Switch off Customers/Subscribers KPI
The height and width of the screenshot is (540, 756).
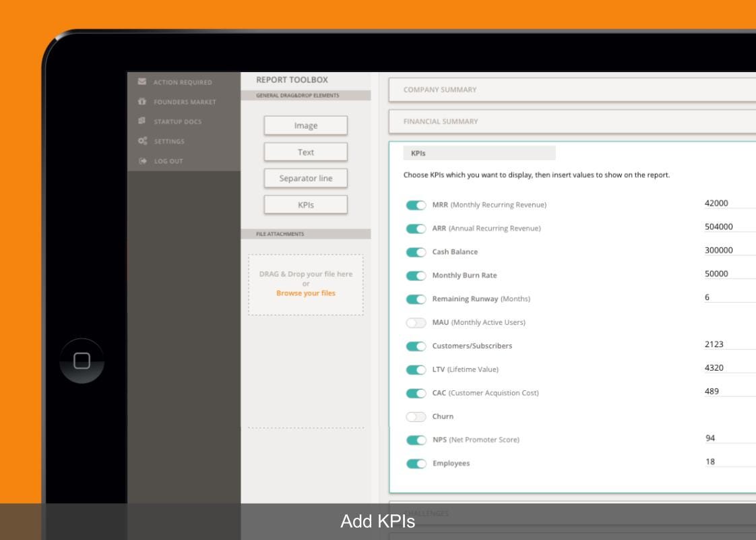pyautogui.click(x=416, y=346)
